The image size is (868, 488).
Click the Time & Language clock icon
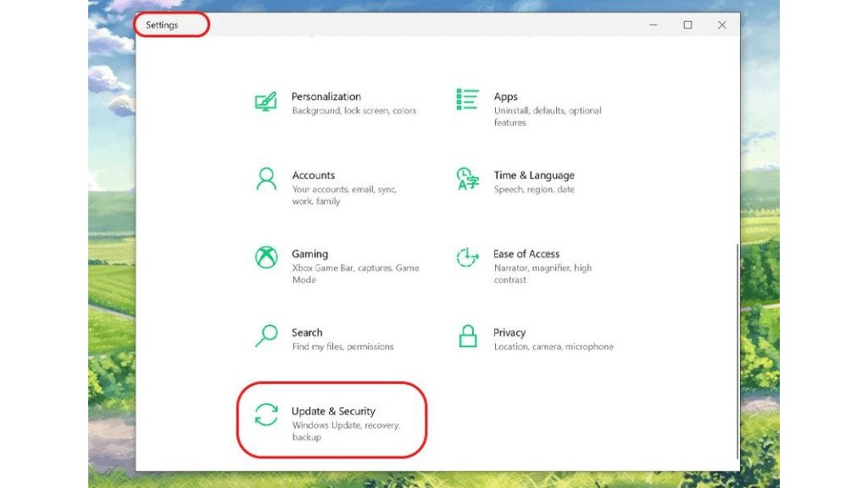(466, 179)
